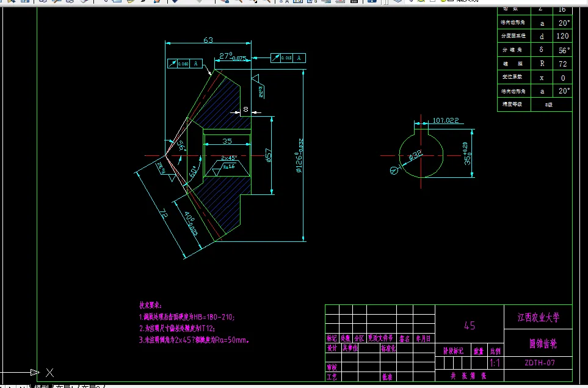Select the slanted 40 0/-0.025 dimension
The image size is (588, 388).
(x=191, y=224)
